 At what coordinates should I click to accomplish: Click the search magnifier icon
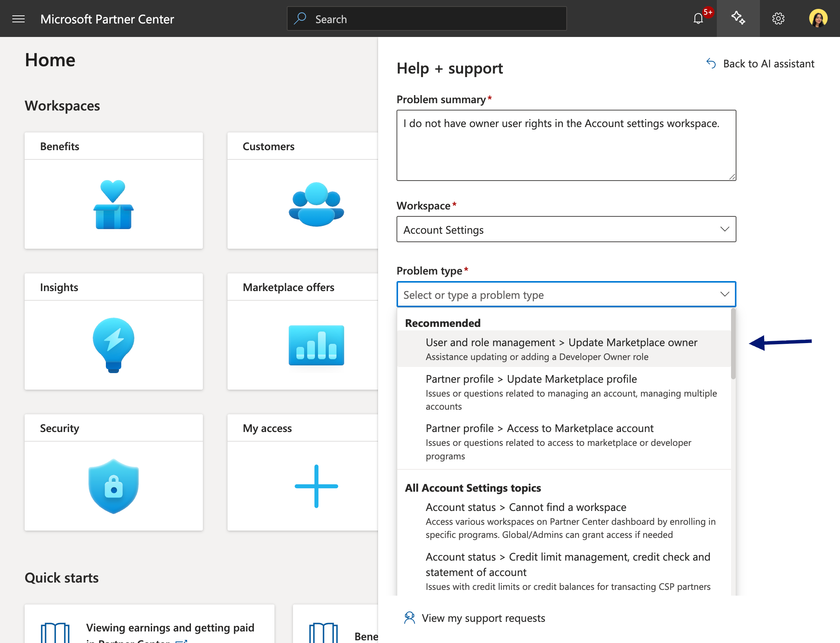tap(300, 18)
